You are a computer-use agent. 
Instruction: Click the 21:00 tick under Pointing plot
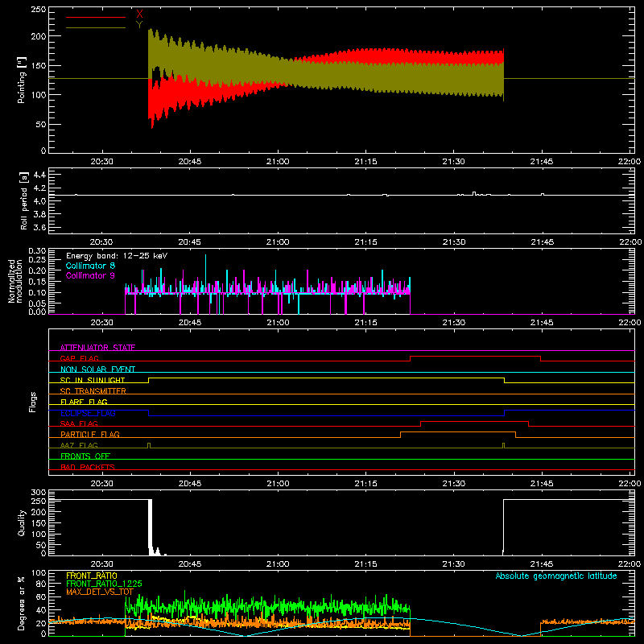click(x=278, y=162)
